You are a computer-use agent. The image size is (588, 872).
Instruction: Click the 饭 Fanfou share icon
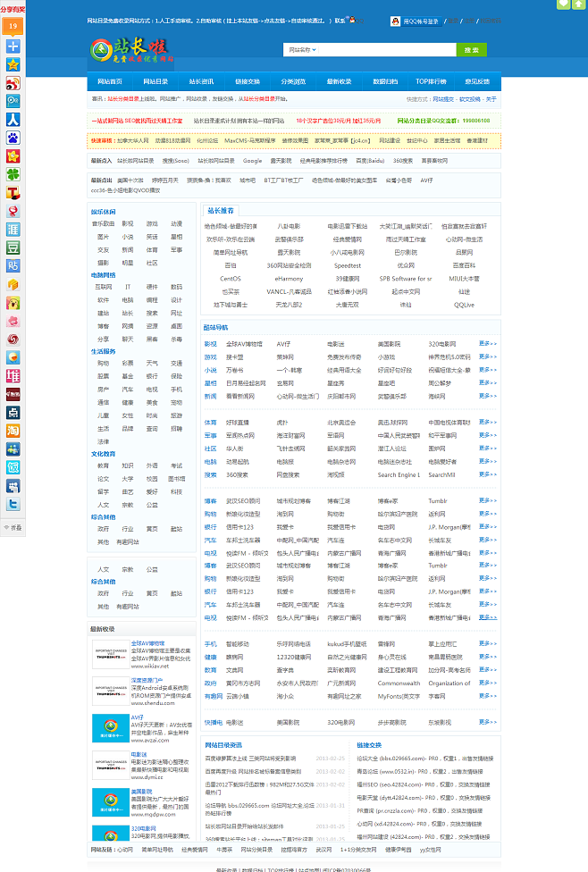pos(13,467)
